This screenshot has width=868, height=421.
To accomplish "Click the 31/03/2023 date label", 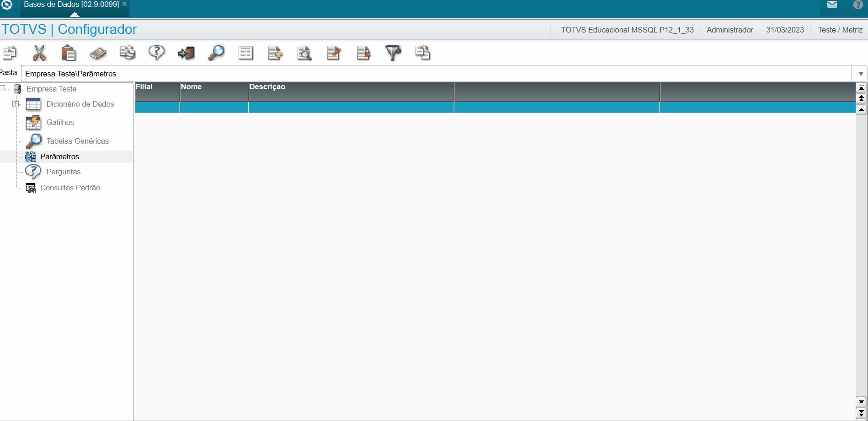I will click(785, 30).
